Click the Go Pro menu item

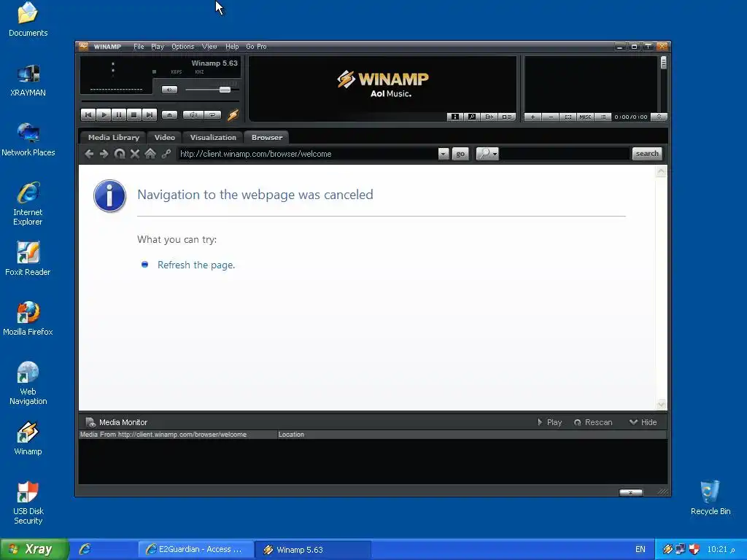click(256, 47)
